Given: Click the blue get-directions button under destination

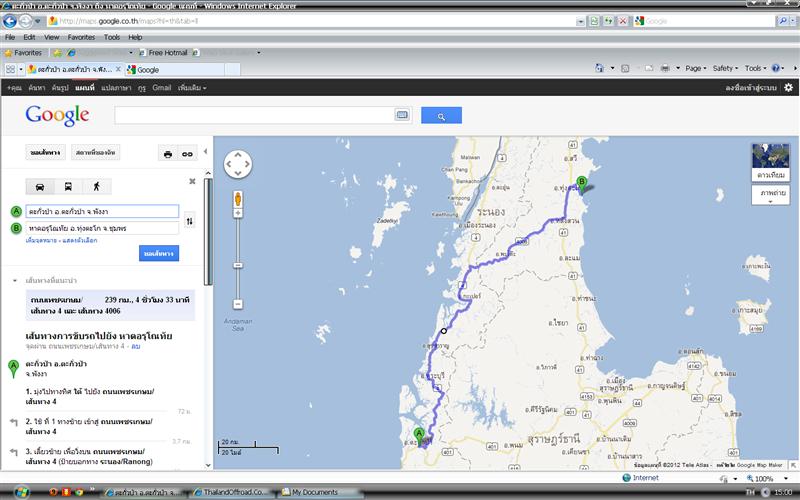Looking at the screenshot, I should click(159, 254).
